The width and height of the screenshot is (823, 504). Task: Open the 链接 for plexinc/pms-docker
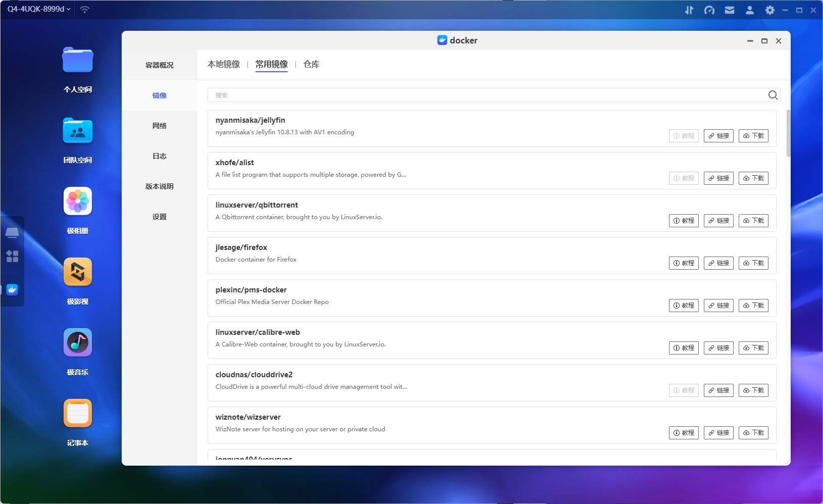(718, 306)
